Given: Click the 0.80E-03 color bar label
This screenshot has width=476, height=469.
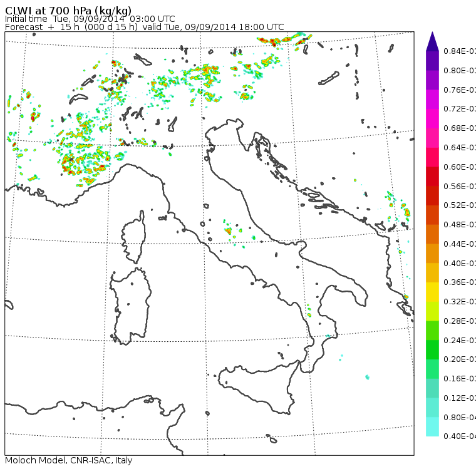Looking at the screenshot, I should tap(460, 70).
